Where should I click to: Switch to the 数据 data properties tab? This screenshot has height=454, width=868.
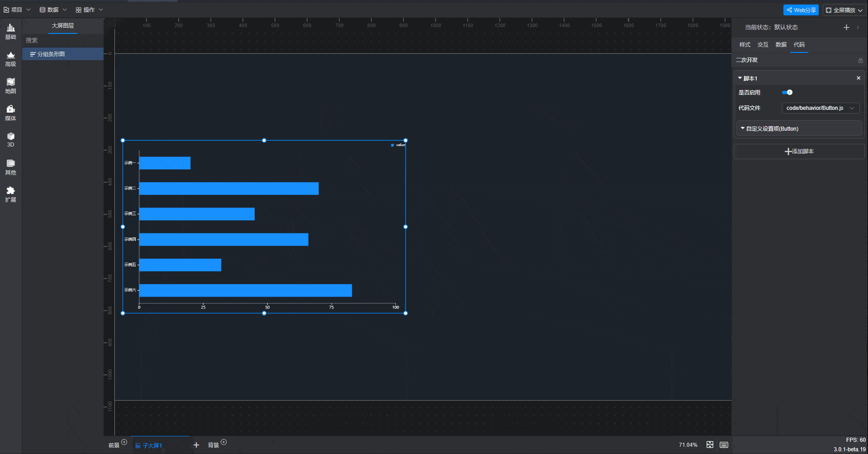point(781,45)
